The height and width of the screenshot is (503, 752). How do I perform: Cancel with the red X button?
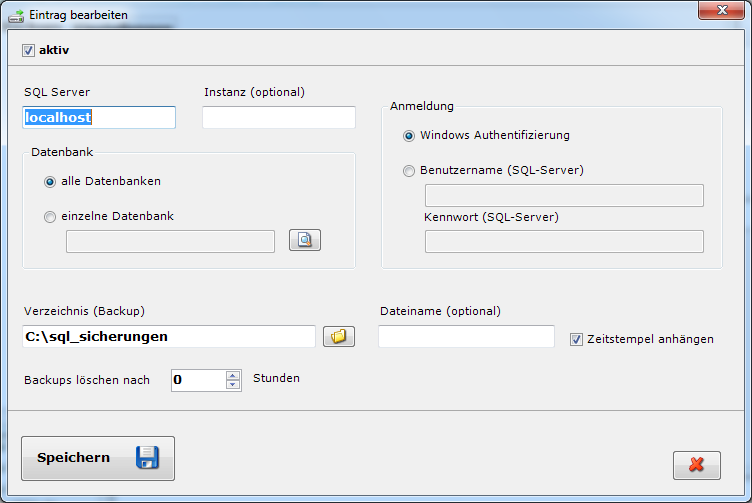697,465
